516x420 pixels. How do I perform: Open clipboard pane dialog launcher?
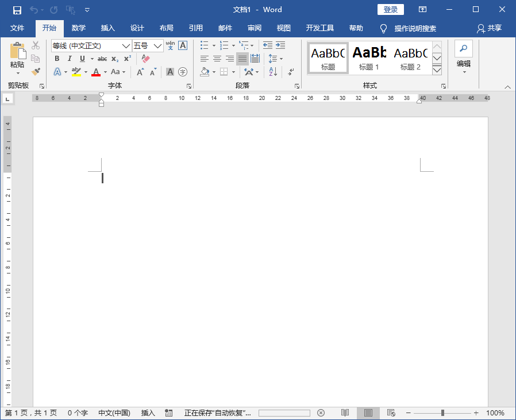point(42,86)
